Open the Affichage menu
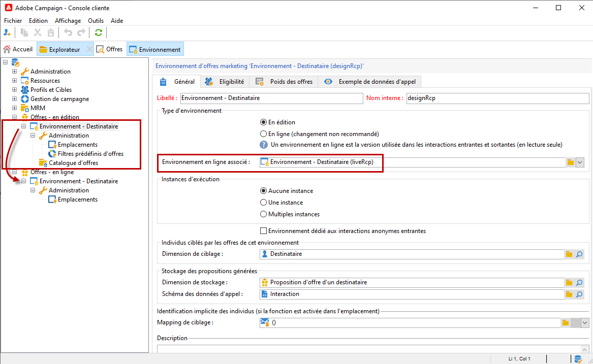 point(68,21)
